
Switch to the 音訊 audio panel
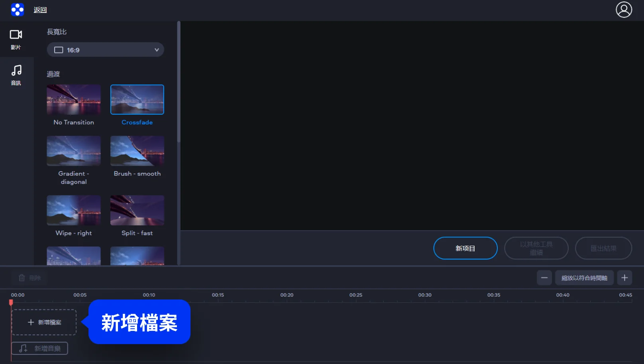pyautogui.click(x=16, y=75)
